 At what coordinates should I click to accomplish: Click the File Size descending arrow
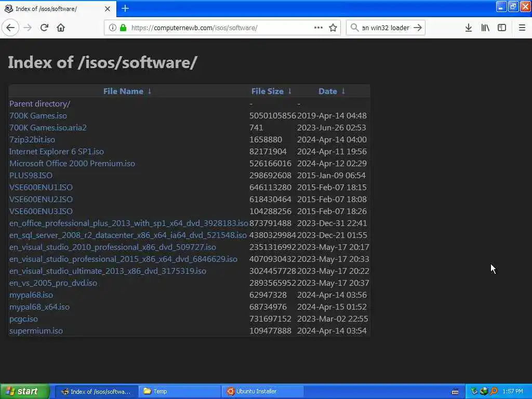pyautogui.click(x=290, y=91)
